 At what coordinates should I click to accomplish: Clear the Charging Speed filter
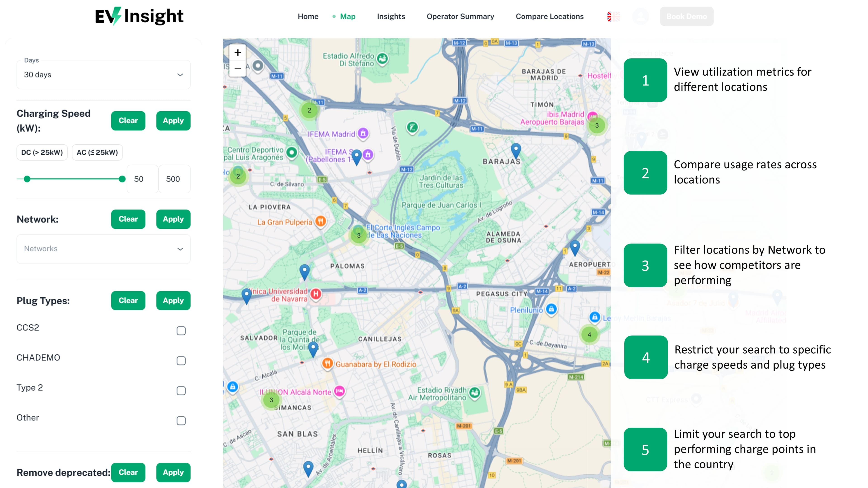tap(128, 121)
